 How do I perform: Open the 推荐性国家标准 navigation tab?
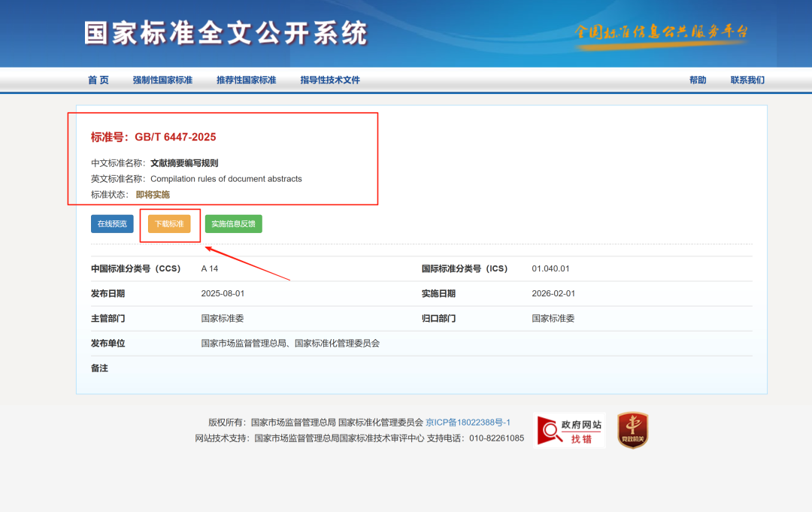(x=246, y=80)
